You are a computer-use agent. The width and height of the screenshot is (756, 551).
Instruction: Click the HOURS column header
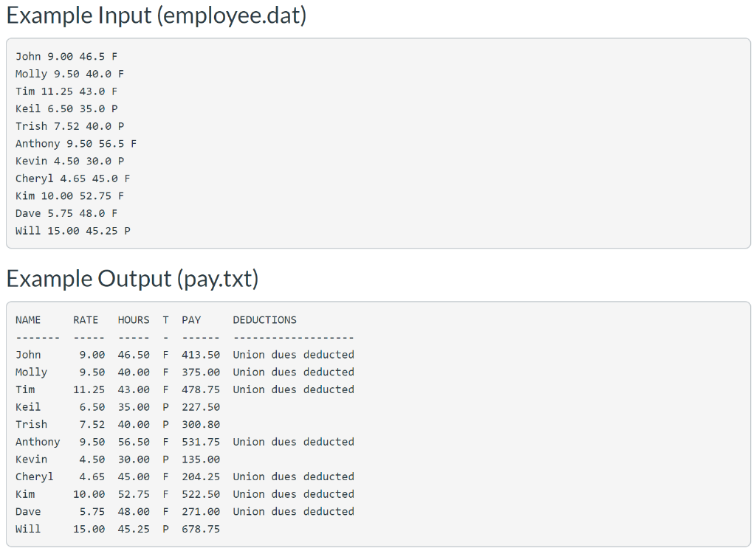coord(133,319)
